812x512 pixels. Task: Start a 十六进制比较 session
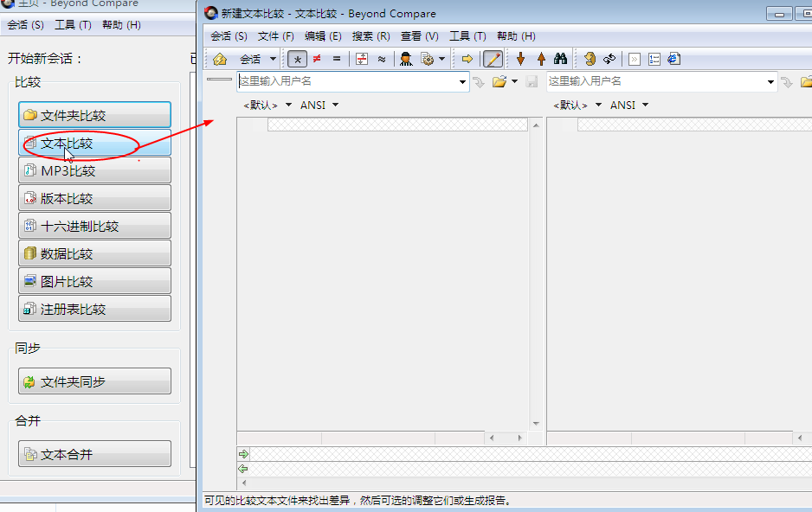click(x=94, y=226)
